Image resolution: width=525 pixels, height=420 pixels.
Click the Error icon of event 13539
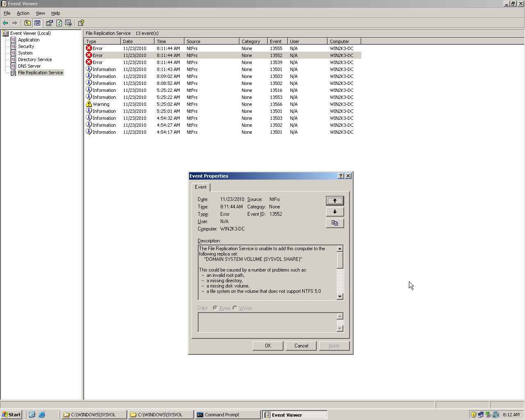point(89,62)
